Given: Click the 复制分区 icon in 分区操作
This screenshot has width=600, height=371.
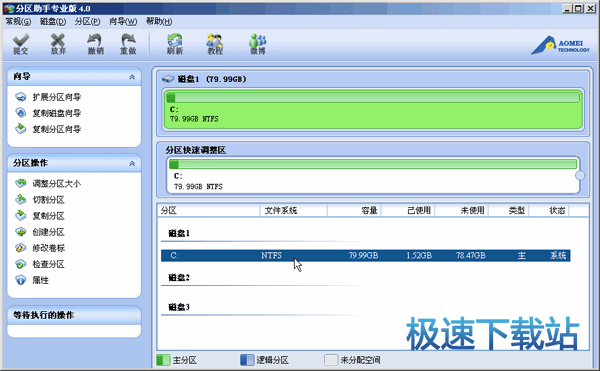Looking at the screenshot, I should [x=21, y=216].
